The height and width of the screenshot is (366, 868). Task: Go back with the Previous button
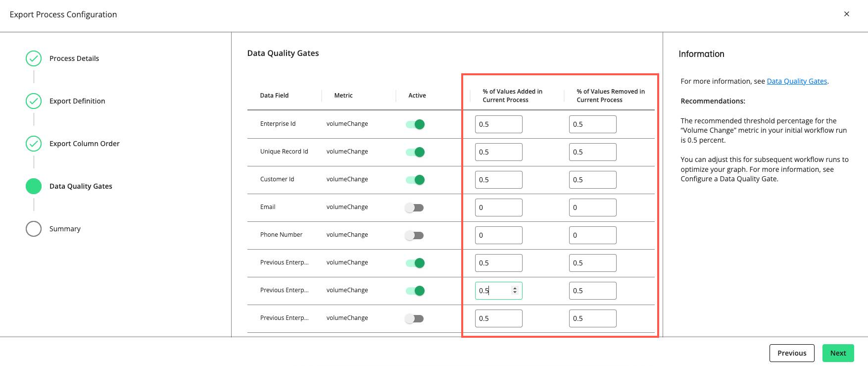tap(792, 353)
